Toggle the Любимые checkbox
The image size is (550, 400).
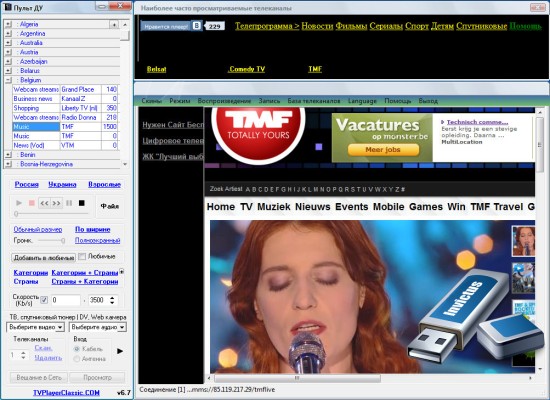[82, 256]
